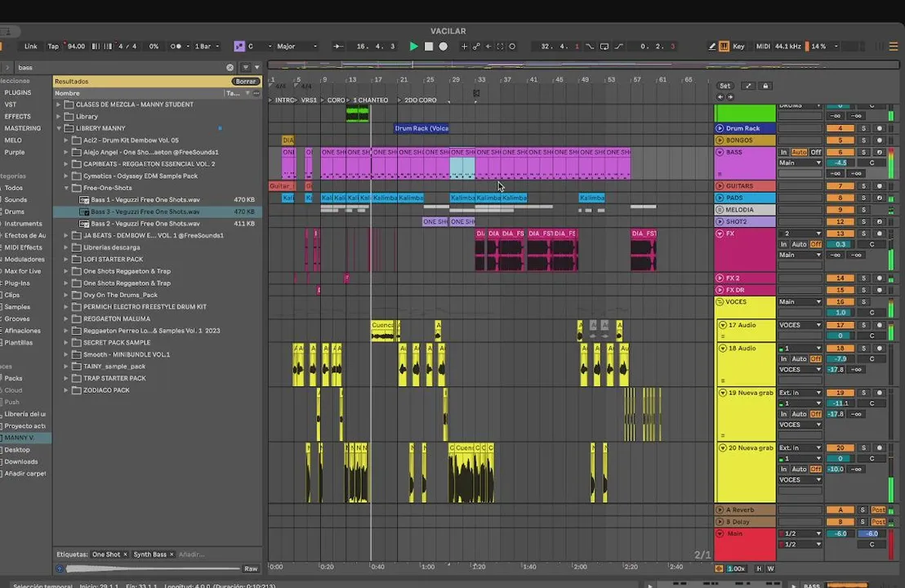
Task: Click the Stop transport button
Action: [428, 47]
